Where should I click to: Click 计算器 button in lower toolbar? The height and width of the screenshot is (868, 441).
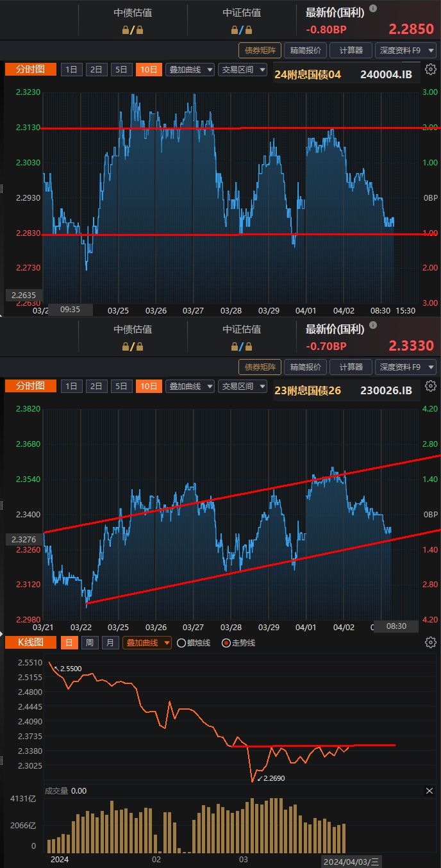351,367
